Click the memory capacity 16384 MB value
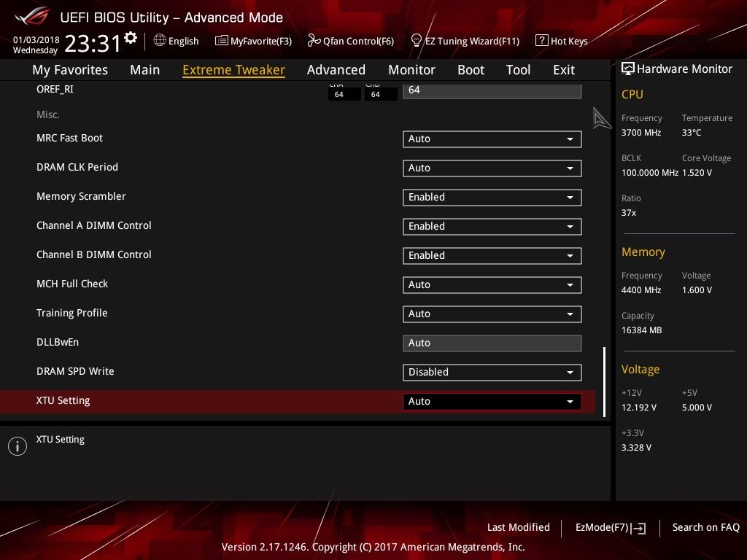The image size is (747, 560). 642,330
